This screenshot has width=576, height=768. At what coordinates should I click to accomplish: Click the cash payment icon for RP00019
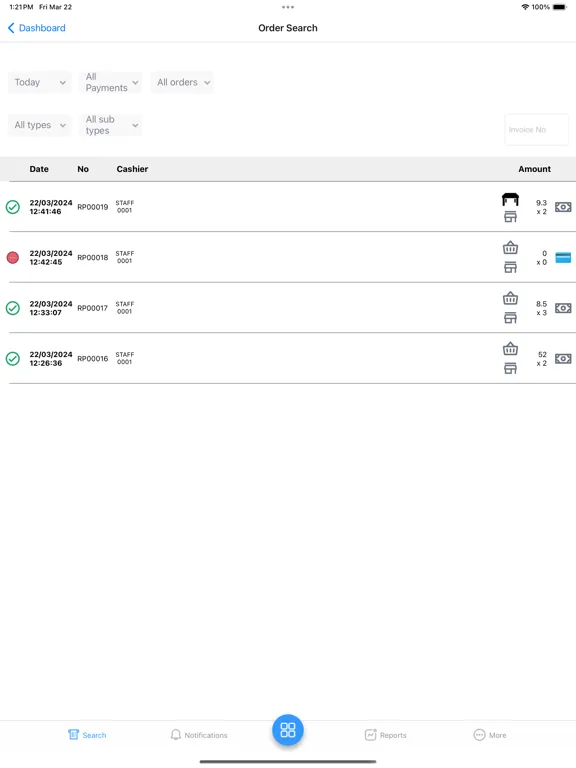coord(563,207)
